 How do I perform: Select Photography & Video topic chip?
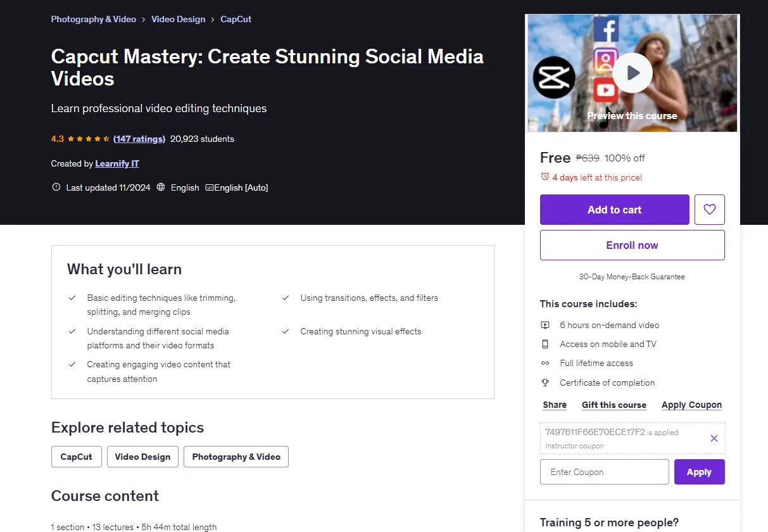coord(236,457)
